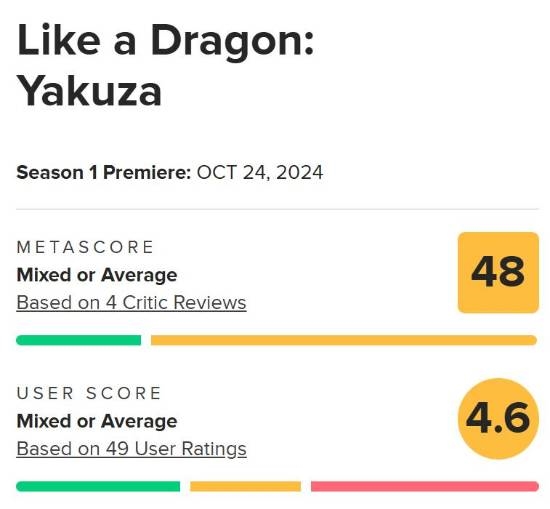The height and width of the screenshot is (509, 550).
Task: Select the green positive segment of critic bar
Action: coord(79,340)
